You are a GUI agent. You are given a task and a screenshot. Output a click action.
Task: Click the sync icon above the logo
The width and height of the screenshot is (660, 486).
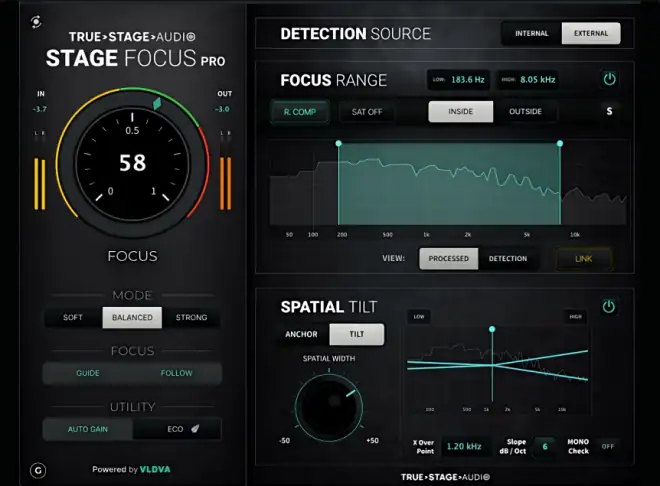pyautogui.click(x=36, y=21)
